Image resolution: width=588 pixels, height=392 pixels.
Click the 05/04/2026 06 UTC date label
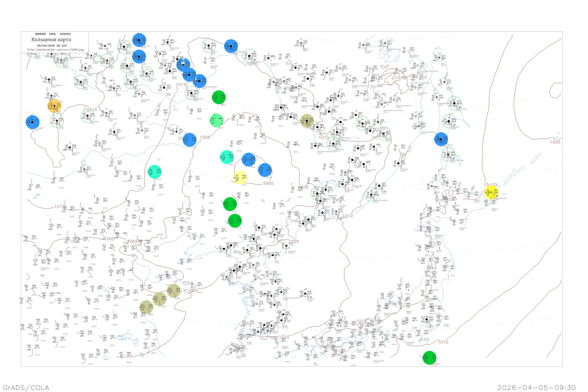coord(52,46)
